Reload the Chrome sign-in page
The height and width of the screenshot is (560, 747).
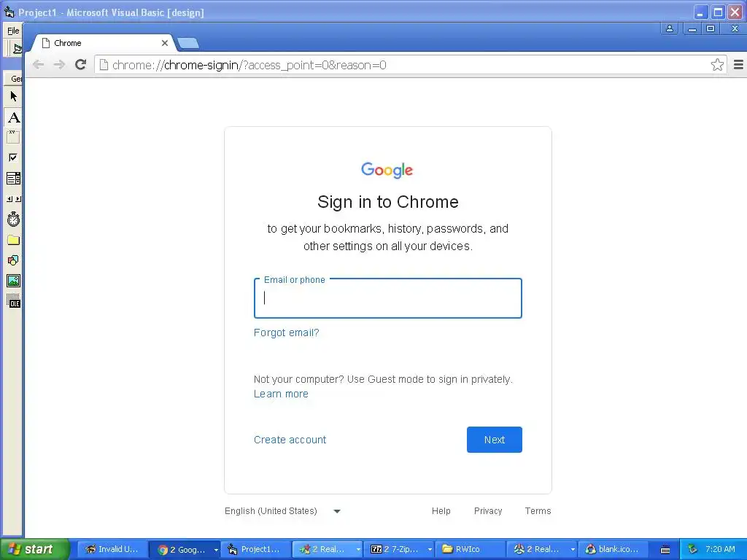click(80, 64)
